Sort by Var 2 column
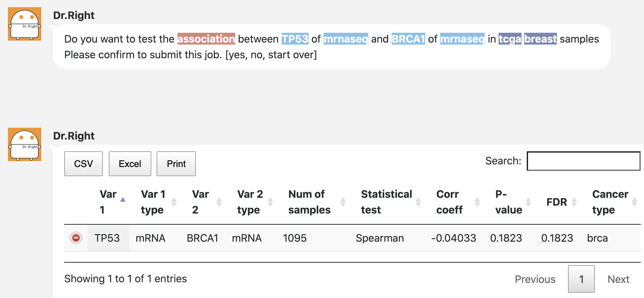This screenshot has height=298, width=644. tap(219, 202)
